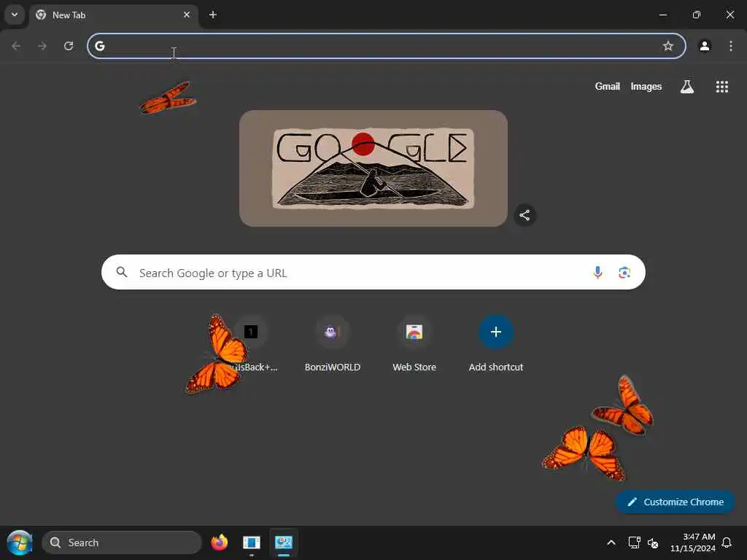Open the Chrome profile menu
The height and width of the screenshot is (560, 747).
pyautogui.click(x=705, y=46)
